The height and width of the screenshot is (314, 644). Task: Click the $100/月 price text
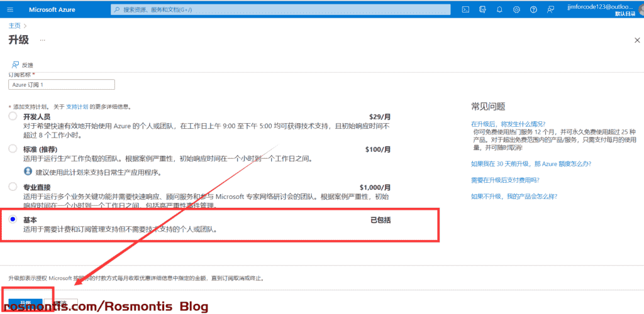(378, 149)
